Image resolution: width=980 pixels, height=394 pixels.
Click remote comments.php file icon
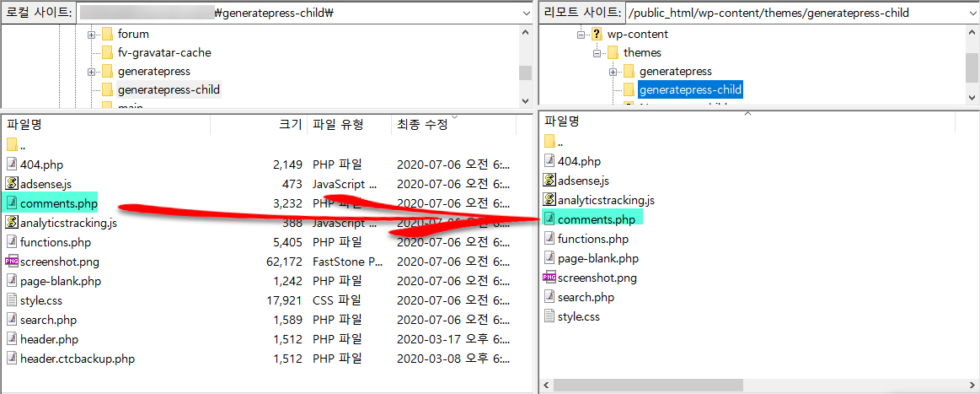(x=549, y=219)
